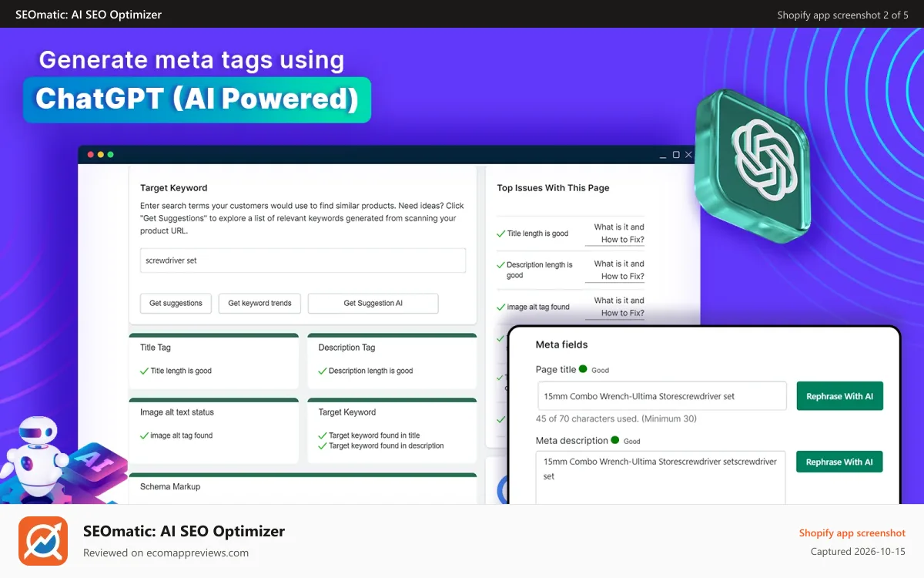Viewport: 924px width, 578px height.
Task: Click 'Shopify app screenshot 2 of 5' text
Action: (842, 15)
